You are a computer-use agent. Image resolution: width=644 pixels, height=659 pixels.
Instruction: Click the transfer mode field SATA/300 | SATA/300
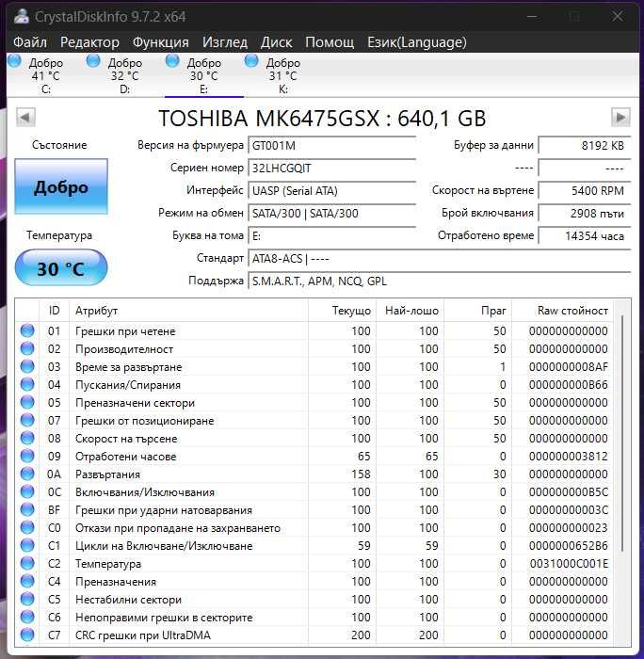[x=331, y=214]
